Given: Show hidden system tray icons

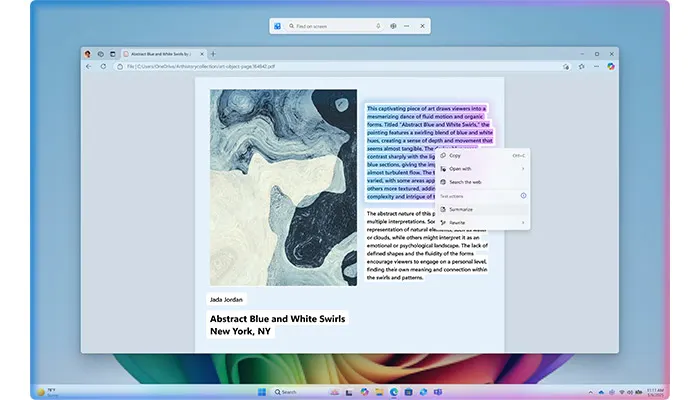Looking at the screenshot, I should point(591,392).
